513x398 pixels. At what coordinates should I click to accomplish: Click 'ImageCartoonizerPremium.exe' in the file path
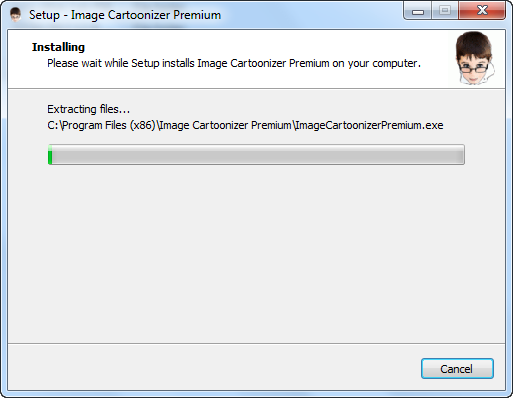(369, 125)
